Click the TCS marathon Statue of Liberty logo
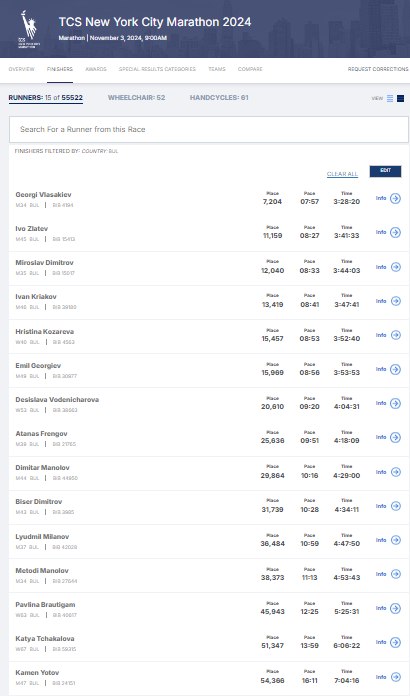This screenshot has height=696, width=410. 29,29
